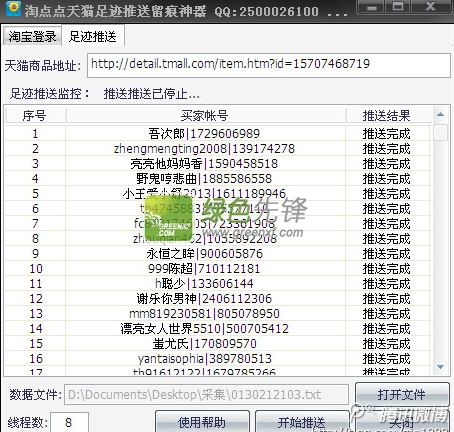The image size is (454, 432).
Task: Click the 推送推送已停止 status text
Action: click(152, 94)
